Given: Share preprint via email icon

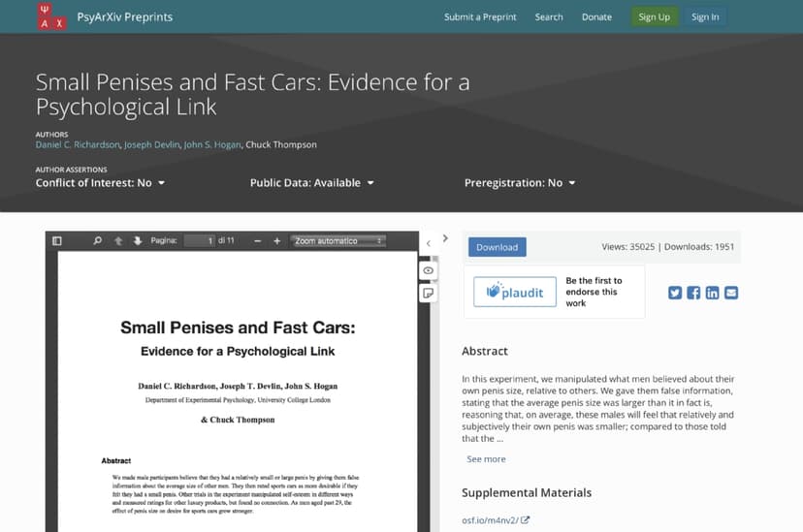Looking at the screenshot, I should pyautogui.click(x=731, y=293).
